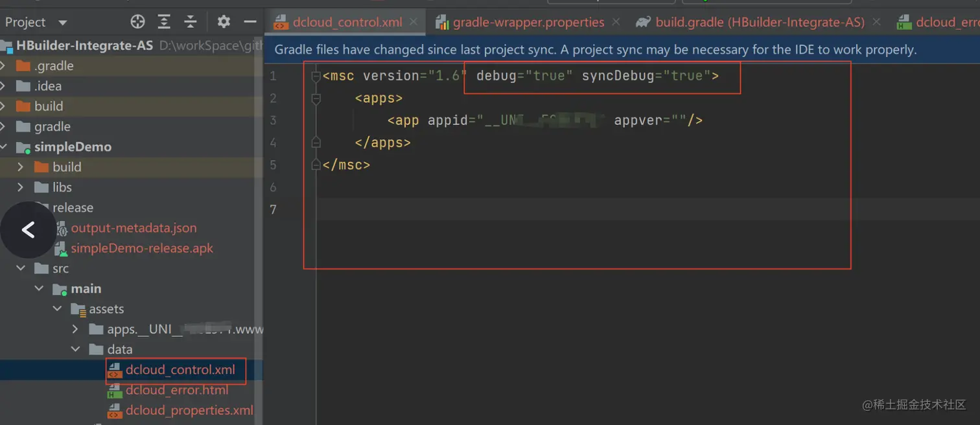Select the release folder row

pyautogui.click(x=131, y=208)
